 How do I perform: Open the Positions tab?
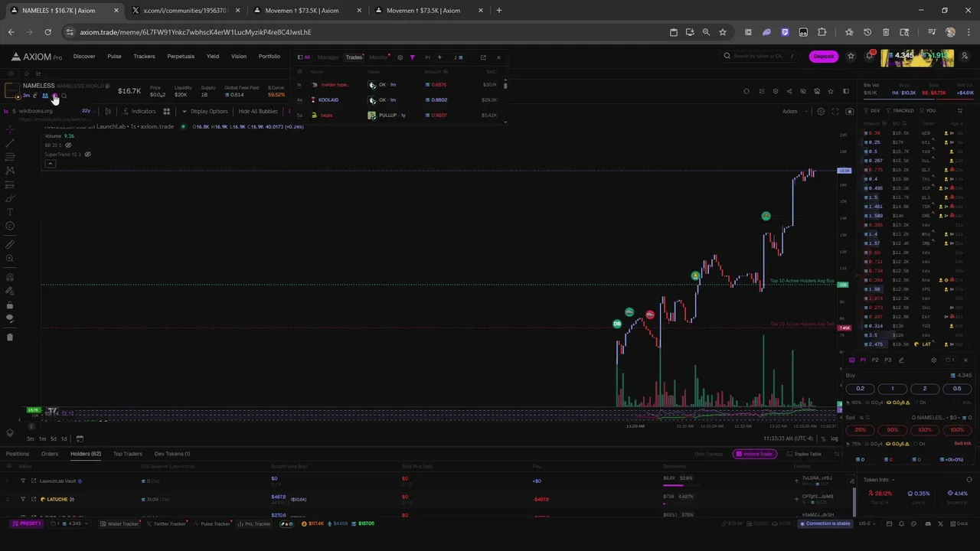[17, 454]
